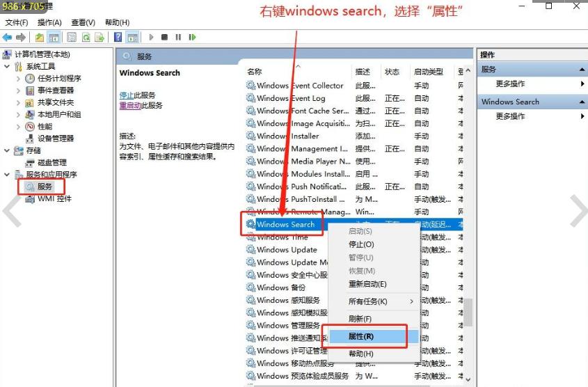The image size is (588, 387).
Task: Select the Windows Update service row
Action: point(287,250)
